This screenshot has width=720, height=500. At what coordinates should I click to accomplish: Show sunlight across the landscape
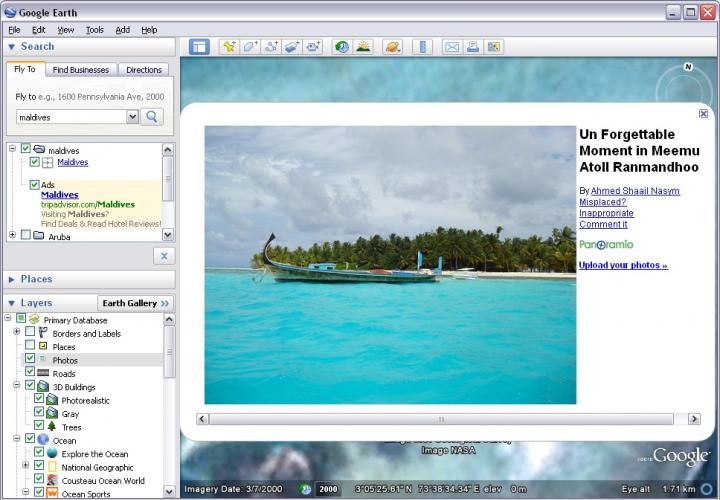pyautogui.click(x=363, y=46)
